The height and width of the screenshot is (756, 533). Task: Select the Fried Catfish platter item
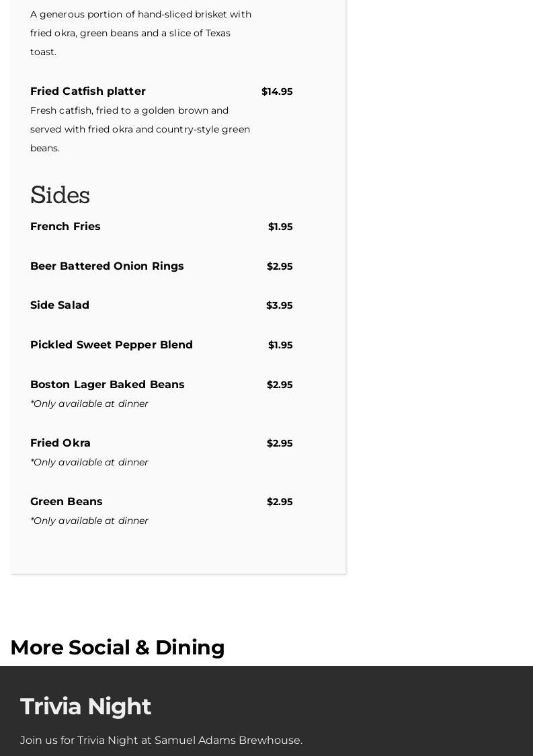tap(87, 91)
